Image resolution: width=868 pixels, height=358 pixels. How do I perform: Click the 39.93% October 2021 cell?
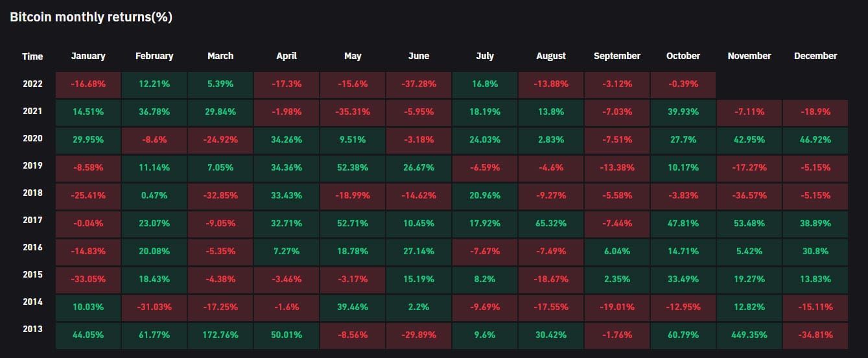pyautogui.click(x=683, y=112)
